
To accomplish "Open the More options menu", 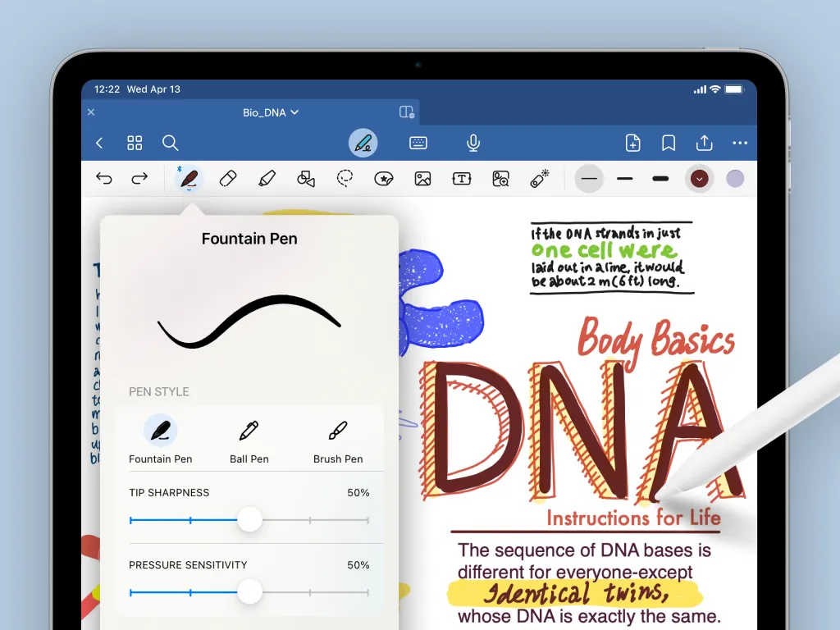I will coord(739,143).
